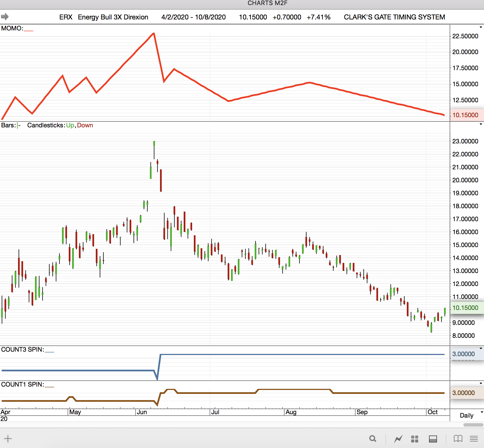Toggle the split panel layout icon
The width and height of the screenshot is (484, 448).
[x=433, y=439]
